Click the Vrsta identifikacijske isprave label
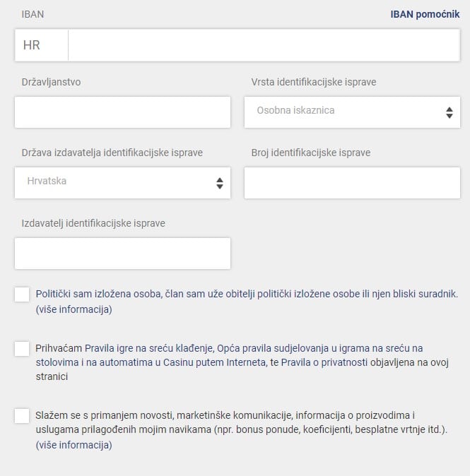The image size is (470, 476). coord(314,82)
